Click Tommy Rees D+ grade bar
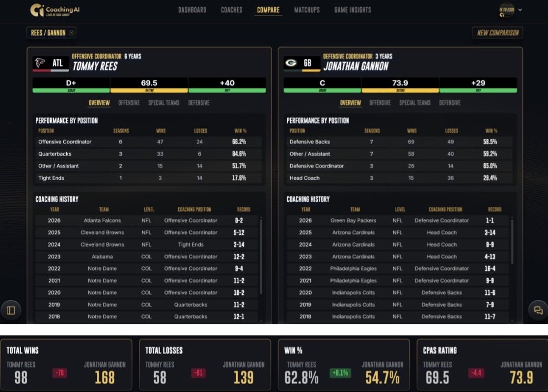The width and height of the screenshot is (548, 392). coord(71,85)
